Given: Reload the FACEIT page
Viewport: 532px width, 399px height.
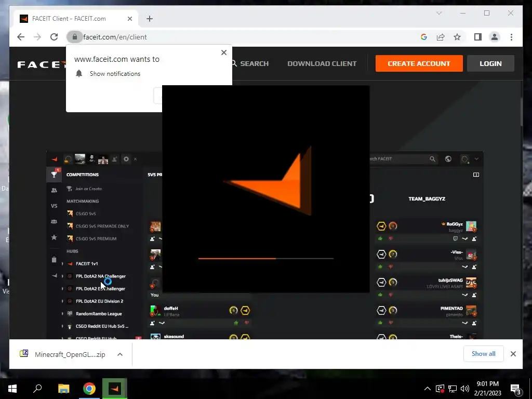Looking at the screenshot, I should [54, 37].
